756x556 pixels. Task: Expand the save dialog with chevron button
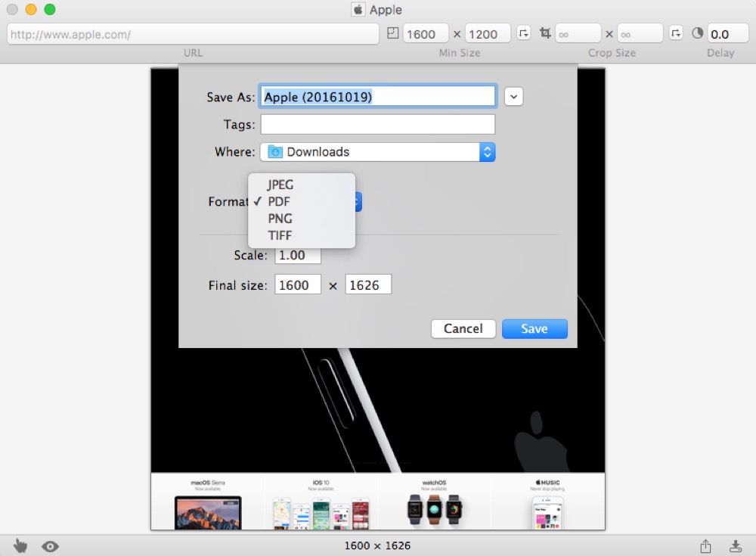(x=514, y=97)
